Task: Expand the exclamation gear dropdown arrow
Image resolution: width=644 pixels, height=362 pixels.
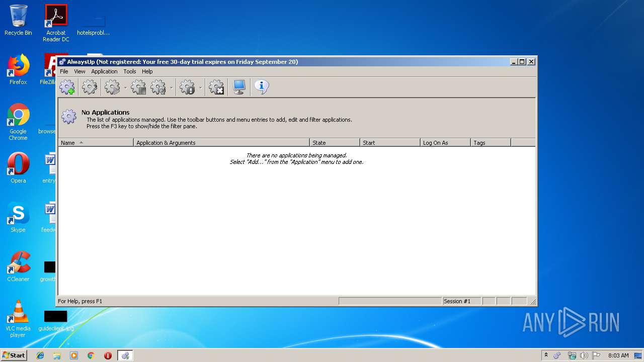Action: pos(200,87)
